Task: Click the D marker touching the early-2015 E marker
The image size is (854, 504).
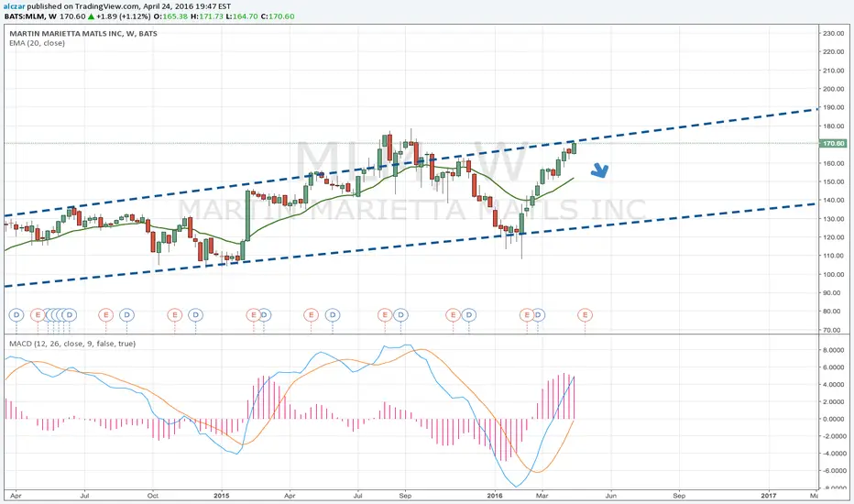Action: pos(265,315)
